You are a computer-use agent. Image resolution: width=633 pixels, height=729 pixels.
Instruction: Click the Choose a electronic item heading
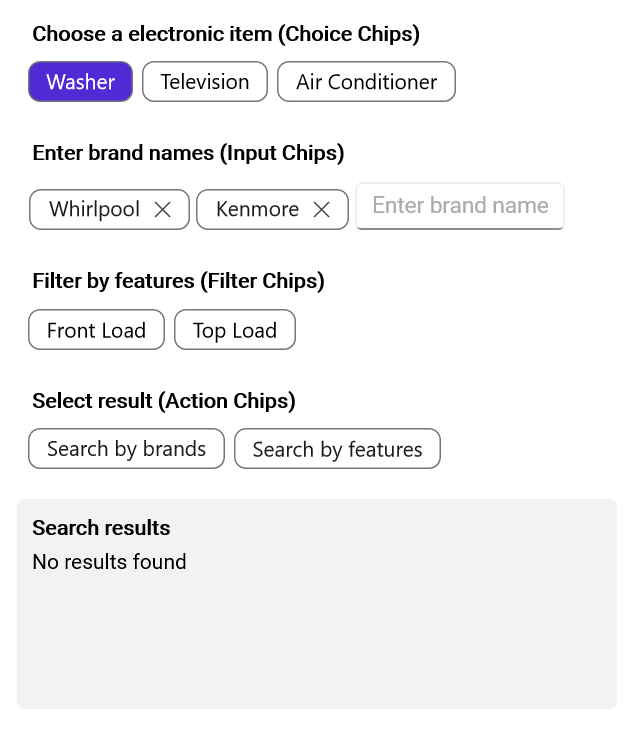pos(226,34)
